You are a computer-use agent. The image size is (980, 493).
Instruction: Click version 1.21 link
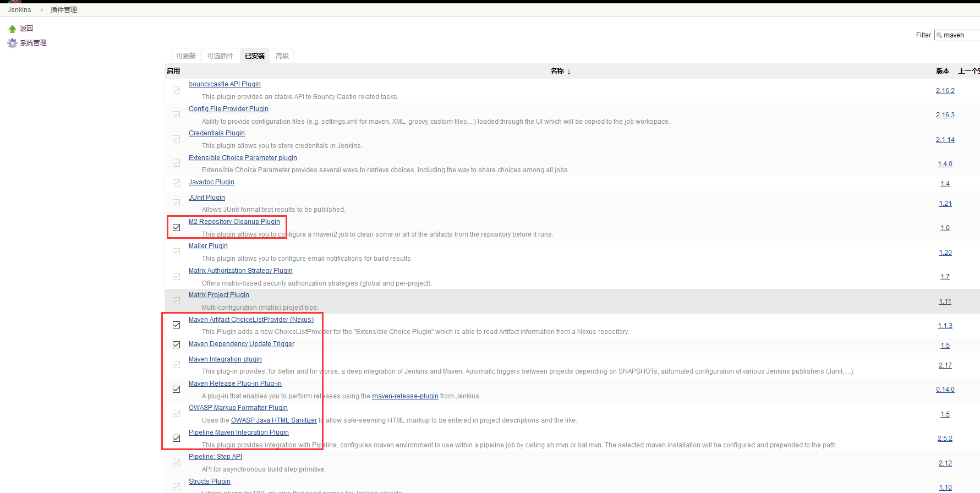point(945,204)
